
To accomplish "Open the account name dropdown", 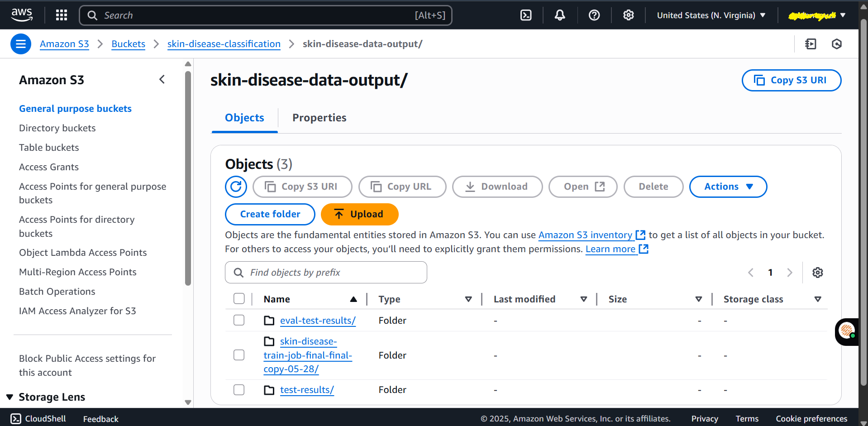I will pos(817,15).
